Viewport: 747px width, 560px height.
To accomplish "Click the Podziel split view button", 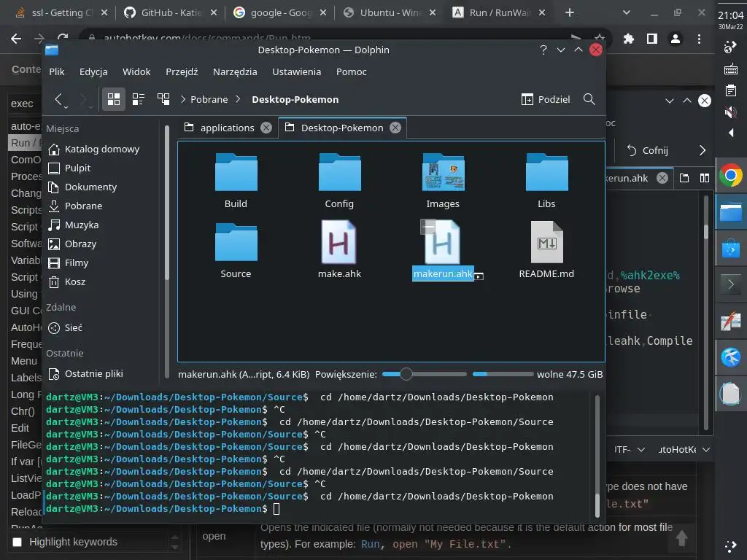I will [546, 99].
